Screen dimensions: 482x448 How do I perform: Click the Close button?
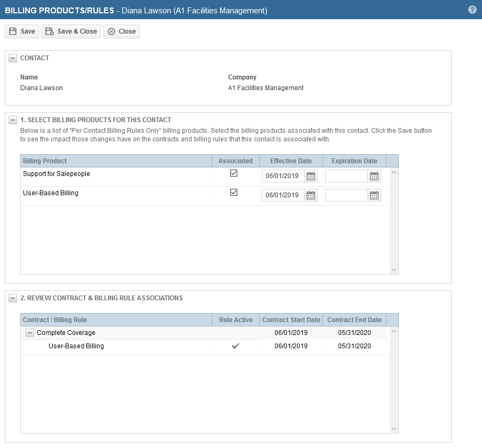[x=122, y=31]
